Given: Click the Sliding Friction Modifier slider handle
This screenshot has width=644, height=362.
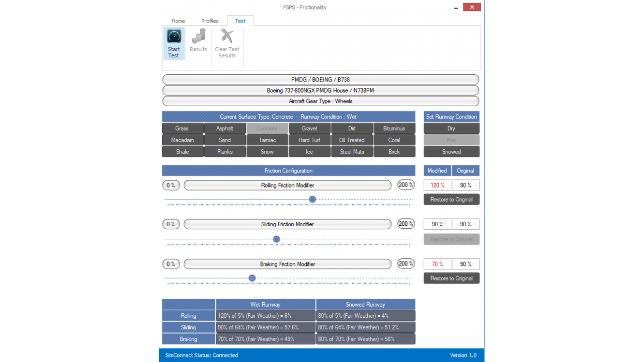Looking at the screenshot, I should click(x=276, y=239).
